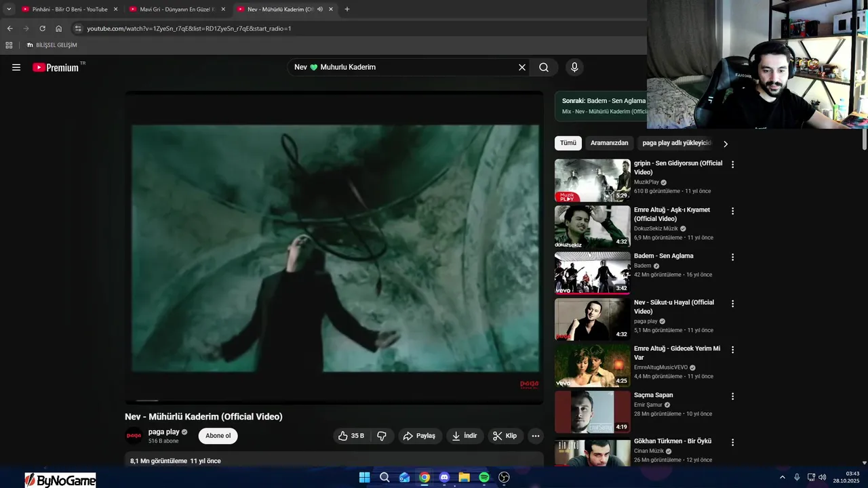The width and height of the screenshot is (868, 488).
Task: Focus the YouTube search field
Action: (x=403, y=67)
